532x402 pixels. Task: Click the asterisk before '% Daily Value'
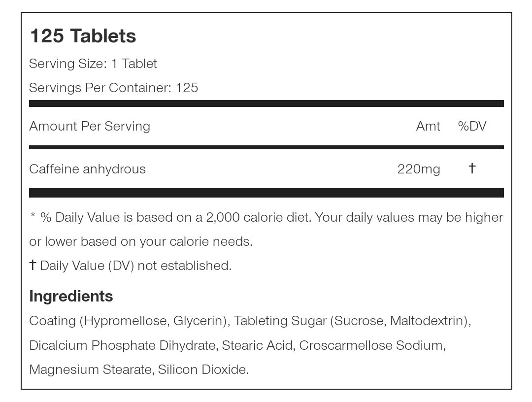[33, 217]
